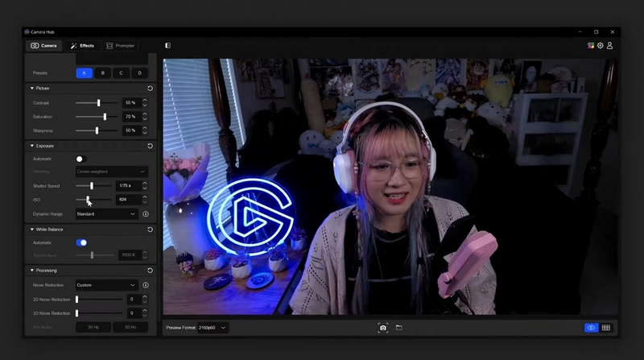Reset the Picture section settings

[150, 88]
